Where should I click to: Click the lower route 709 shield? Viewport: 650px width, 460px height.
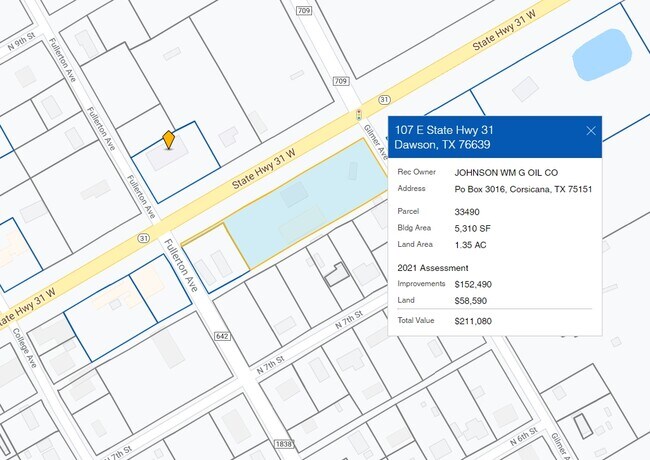point(341,81)
